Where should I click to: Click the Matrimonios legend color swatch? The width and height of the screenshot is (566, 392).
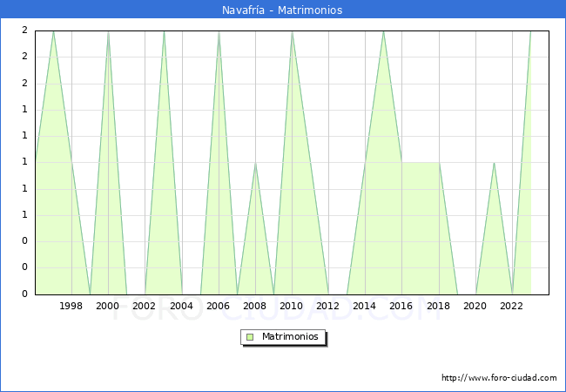(250, 337)
